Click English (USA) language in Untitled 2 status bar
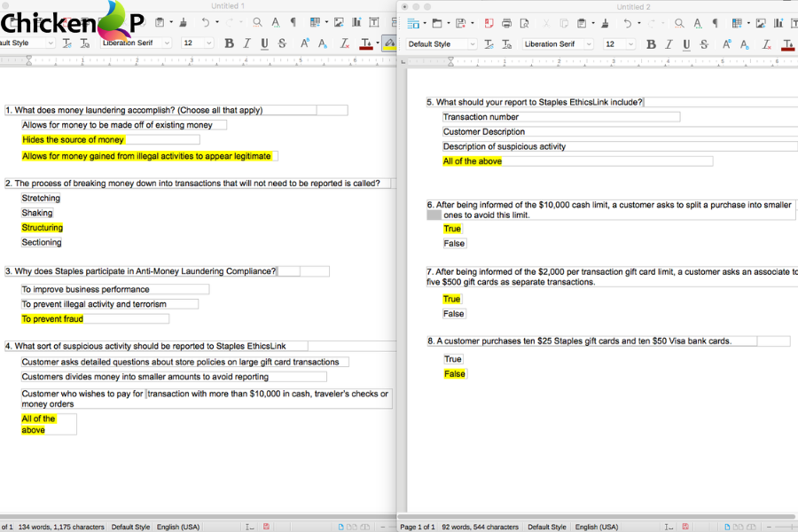Screen dimensions: 798x532 click(597, 527)
